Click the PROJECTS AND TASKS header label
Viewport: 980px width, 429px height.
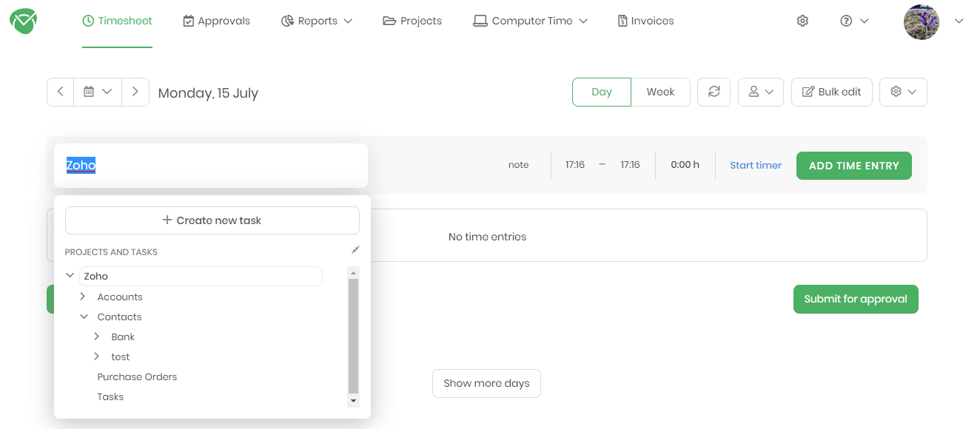(111, 252)
